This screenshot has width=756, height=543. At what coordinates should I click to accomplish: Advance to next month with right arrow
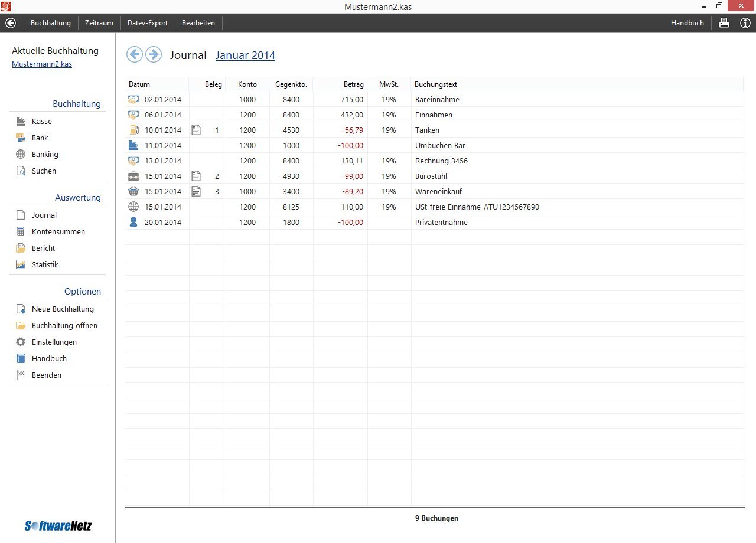coord(154,54)
